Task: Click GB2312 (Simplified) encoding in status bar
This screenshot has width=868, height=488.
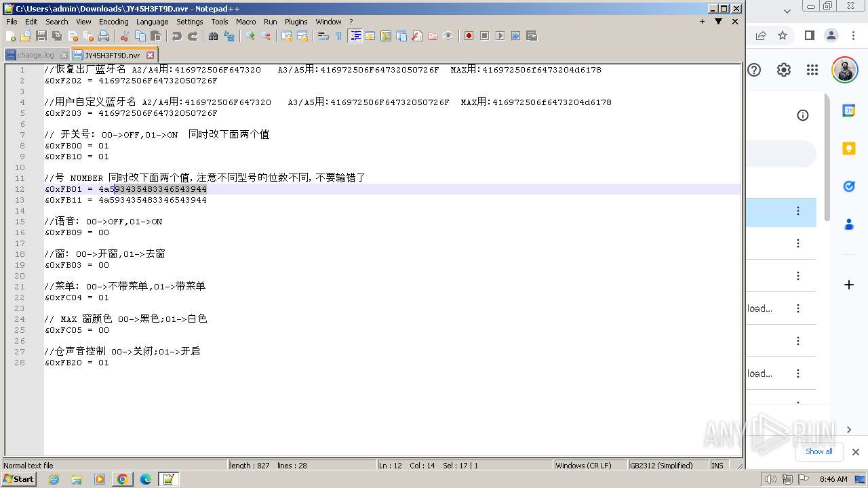Action: point(661,466)
